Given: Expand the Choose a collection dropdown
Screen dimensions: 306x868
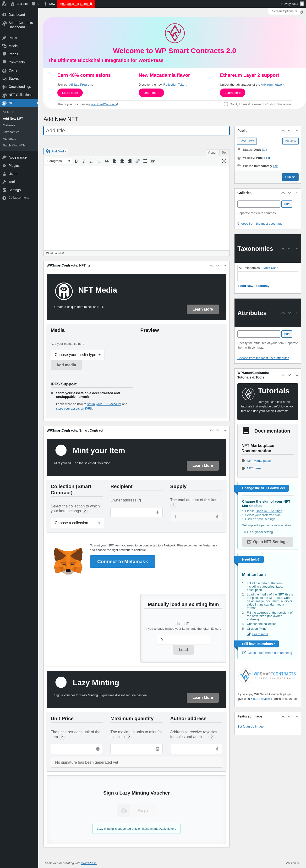Looking at the screenshot, I should point(77,523).
